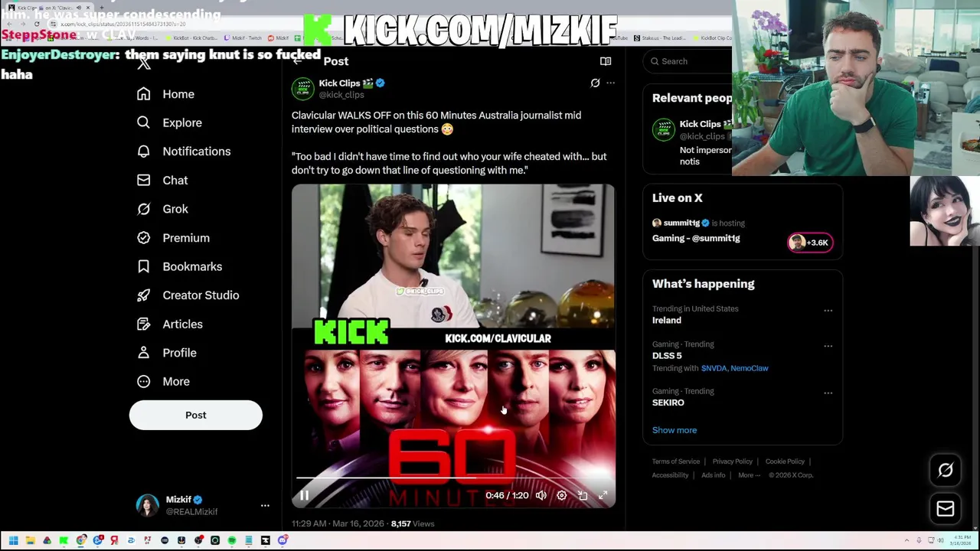Click the white Post button
This screenshot has height=551, width=980.
[x=195, y=415]
